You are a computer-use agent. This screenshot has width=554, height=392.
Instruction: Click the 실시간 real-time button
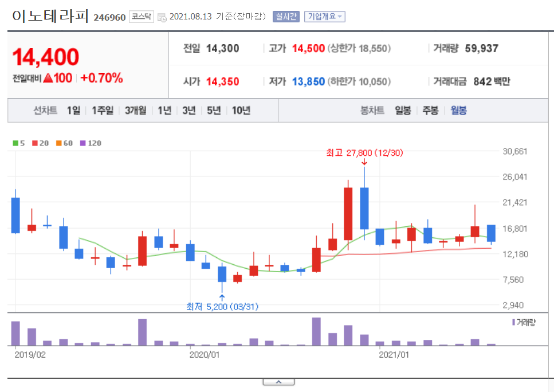coord(286,17)
